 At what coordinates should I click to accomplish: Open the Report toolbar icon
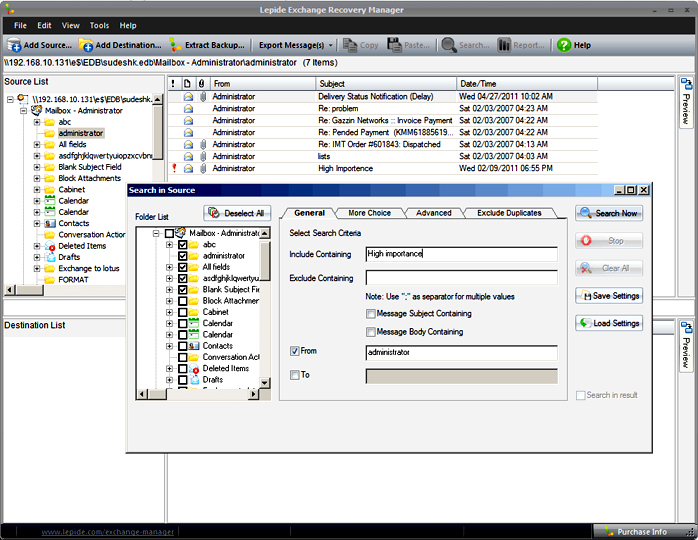click(504, 45)
